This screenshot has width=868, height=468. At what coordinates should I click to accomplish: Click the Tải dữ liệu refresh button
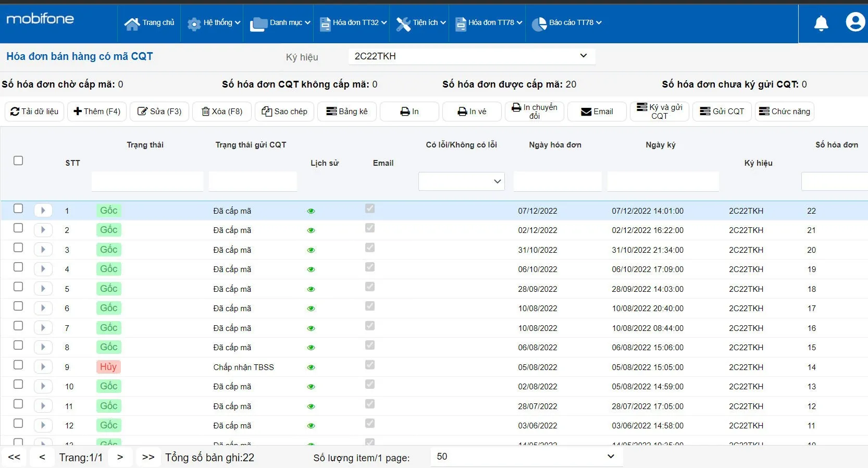click(x=34, y=112)
